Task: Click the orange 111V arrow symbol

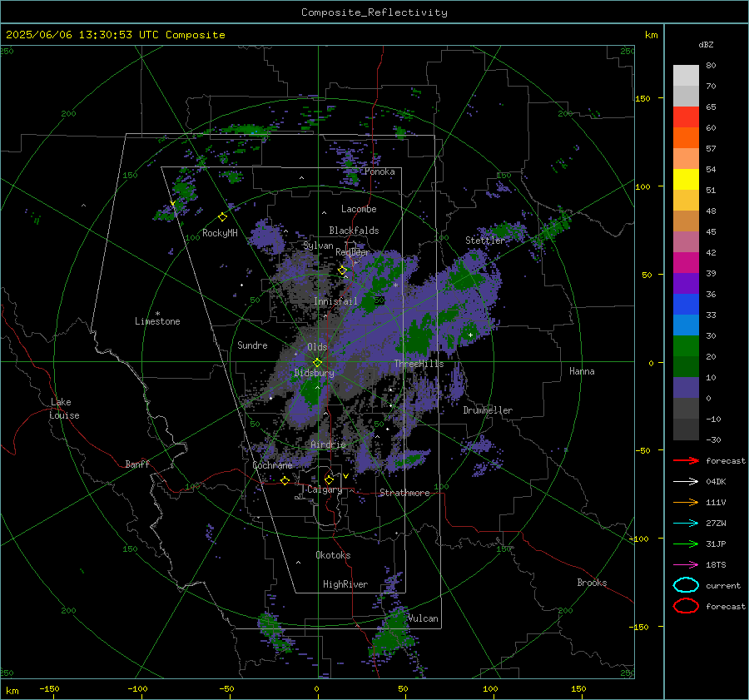Action: pos(686,502)
